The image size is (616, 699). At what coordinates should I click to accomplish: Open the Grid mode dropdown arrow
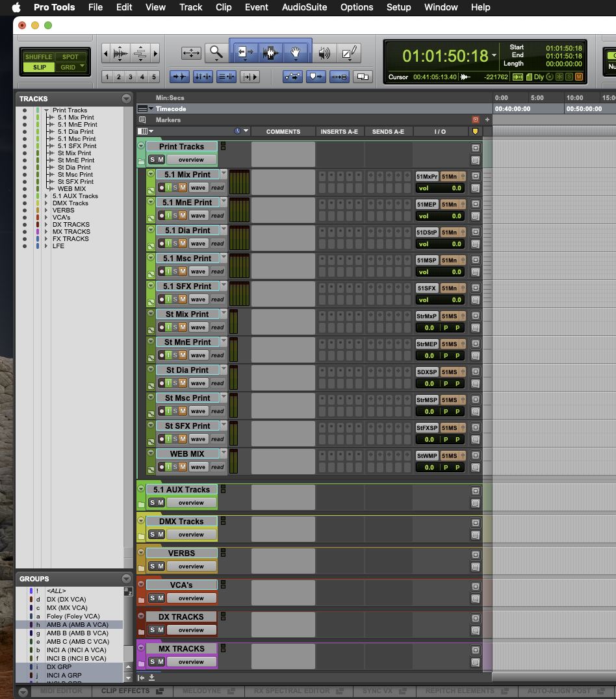82,66
